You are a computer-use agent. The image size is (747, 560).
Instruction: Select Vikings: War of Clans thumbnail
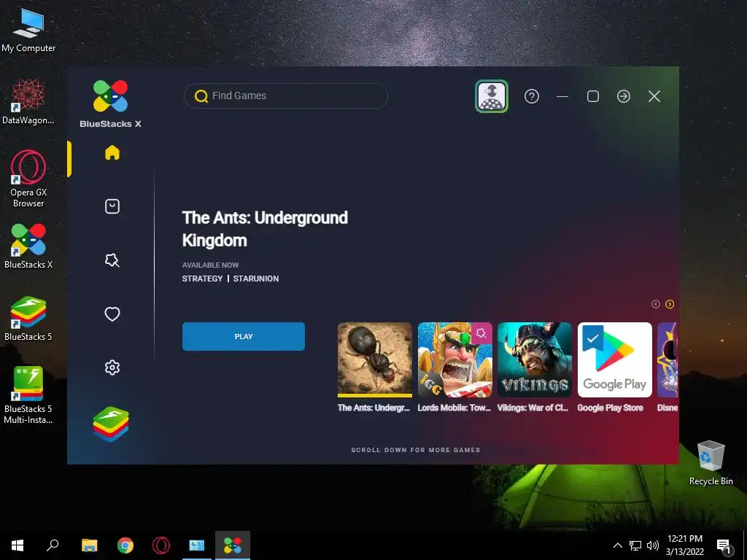point(535,359)
